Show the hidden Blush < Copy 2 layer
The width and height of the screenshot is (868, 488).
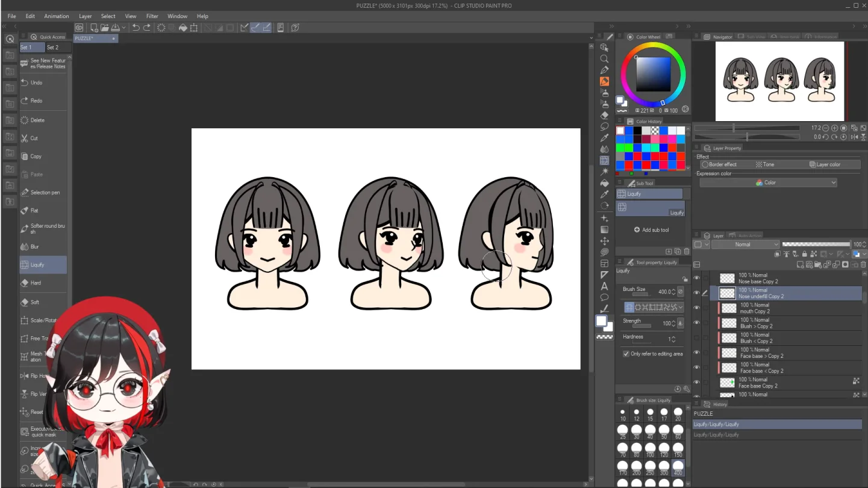(697, 337)
